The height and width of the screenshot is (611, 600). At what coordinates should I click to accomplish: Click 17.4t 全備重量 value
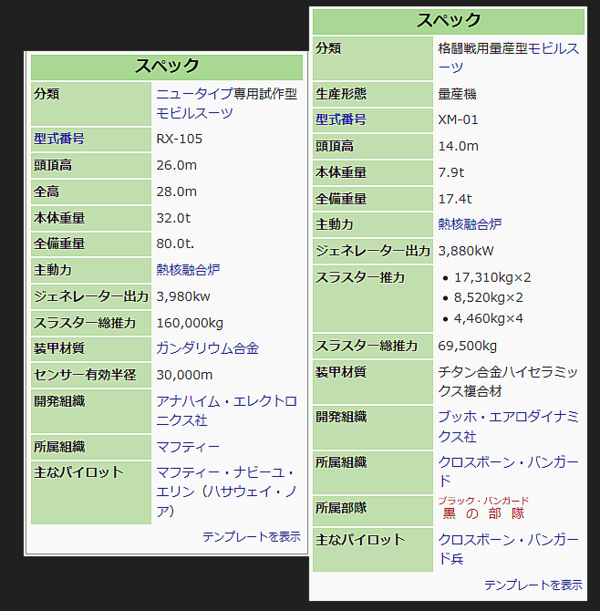click(x=455, y=199)
